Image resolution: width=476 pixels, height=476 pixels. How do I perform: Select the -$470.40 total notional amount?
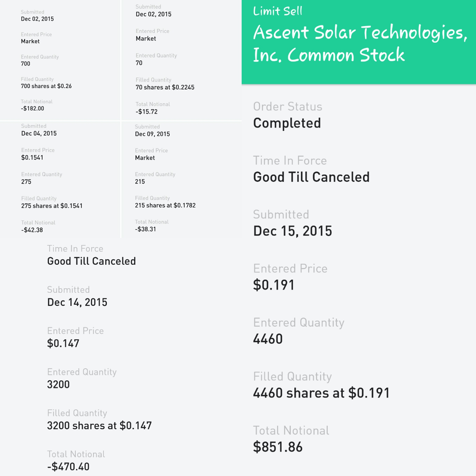click(68, 467)
